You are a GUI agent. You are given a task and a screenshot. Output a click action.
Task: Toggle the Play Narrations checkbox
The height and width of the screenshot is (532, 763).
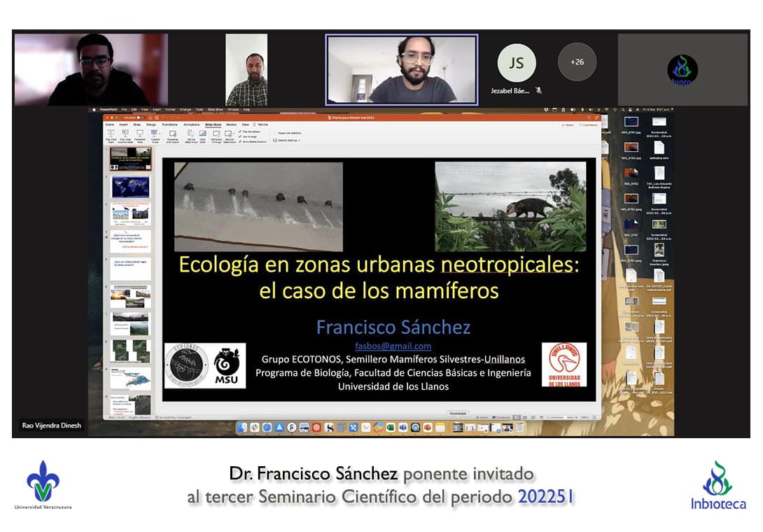[x=241, y=131]
